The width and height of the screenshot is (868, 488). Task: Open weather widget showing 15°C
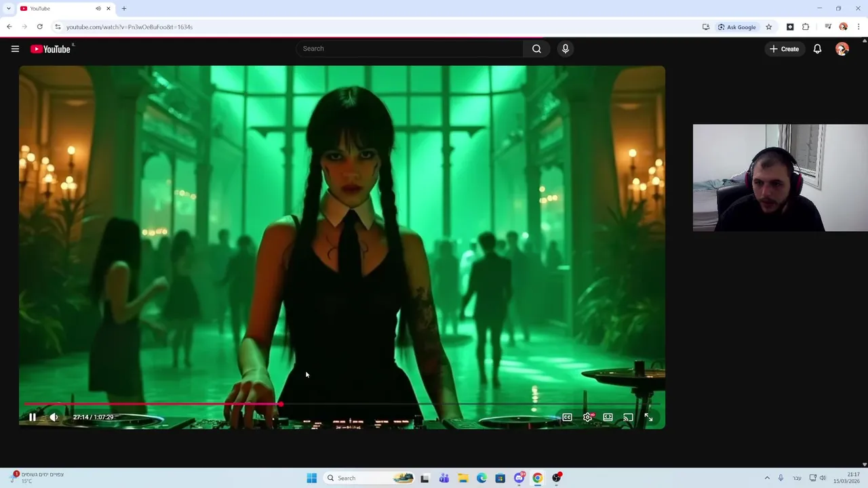[37, 478]
